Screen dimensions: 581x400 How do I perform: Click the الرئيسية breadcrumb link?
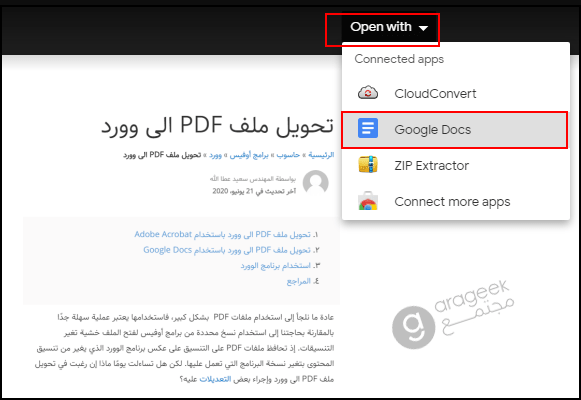click(x=321, y=155)
